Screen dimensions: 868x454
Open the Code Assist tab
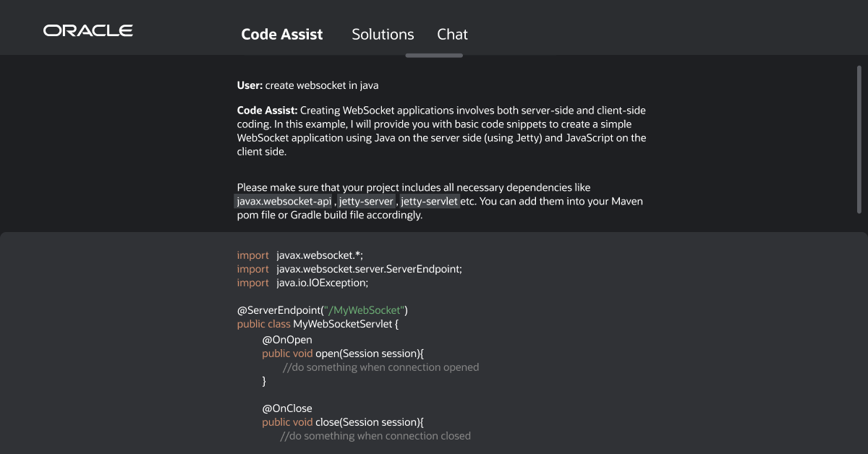point(282,34)
